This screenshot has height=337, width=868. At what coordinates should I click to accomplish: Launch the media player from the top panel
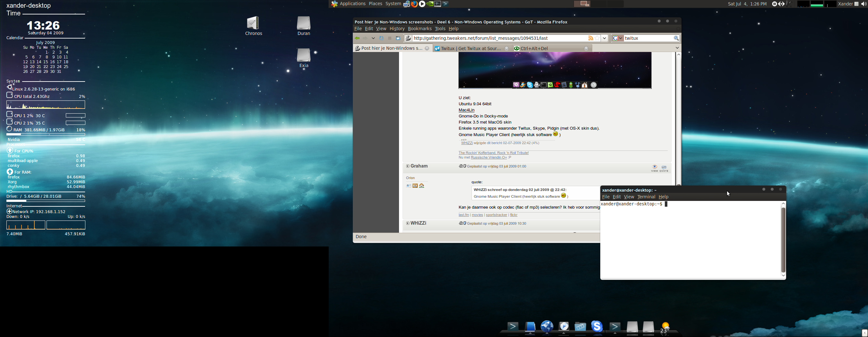tap(422, 4)
